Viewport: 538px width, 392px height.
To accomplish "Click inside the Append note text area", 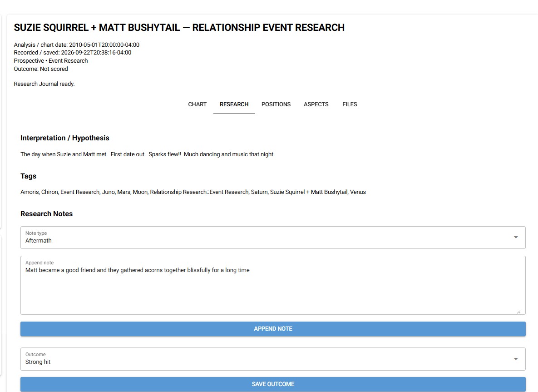I will click(x=273, y=285).
